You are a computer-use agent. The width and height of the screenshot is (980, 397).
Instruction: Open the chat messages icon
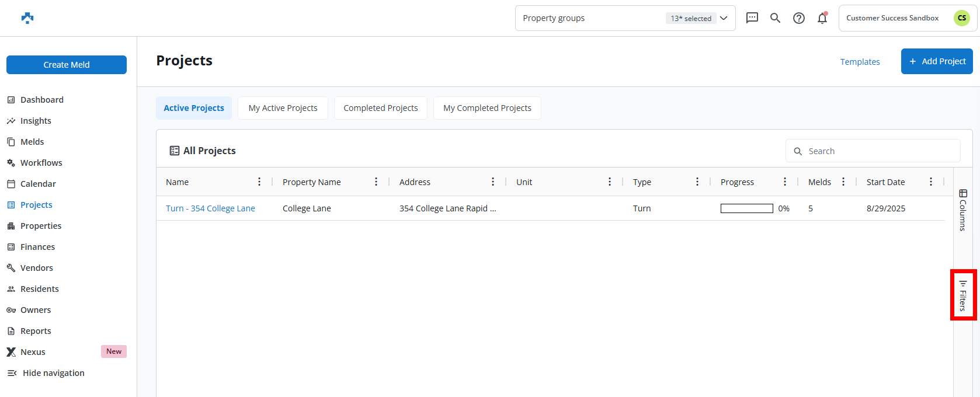point(752,18)
